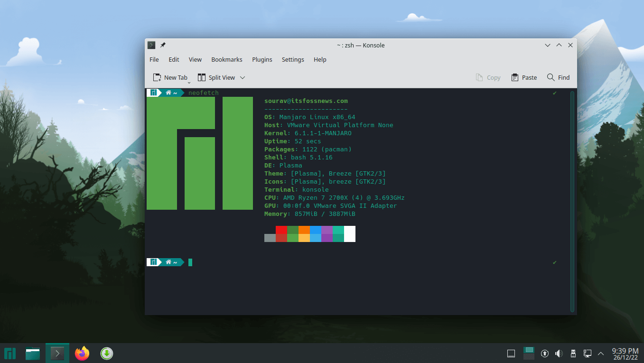This screenshot has width=644, height=363.
Task: Launch Firefox from the taskbar
Action: [x=82, y=353]
